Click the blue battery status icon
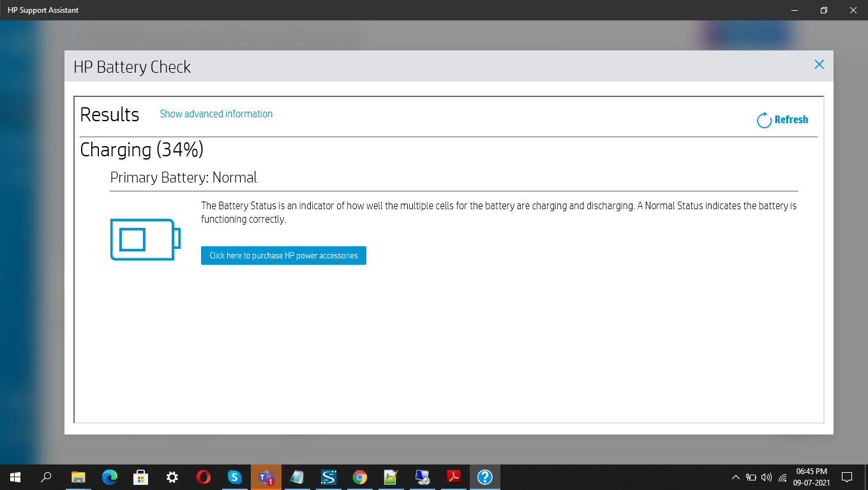This screenshot has width=868, height=490. 145,240
